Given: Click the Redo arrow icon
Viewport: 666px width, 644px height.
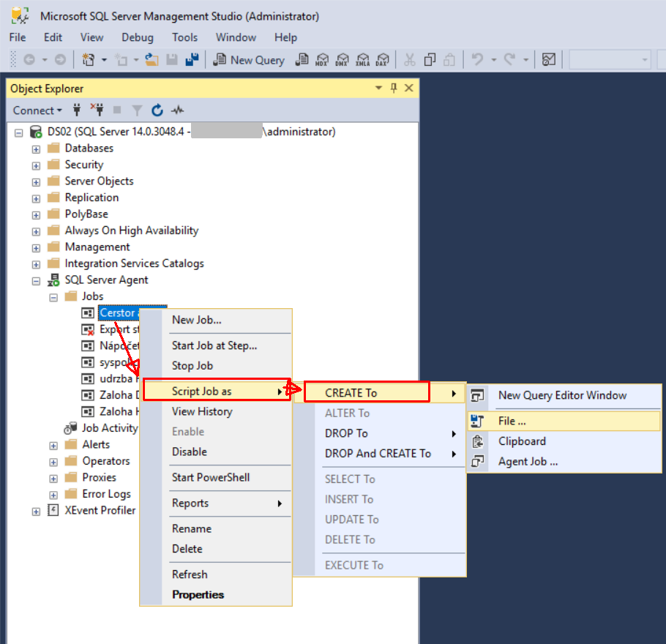Looking at the screenshot, I should pyautogui.click(x=509, y=60).
